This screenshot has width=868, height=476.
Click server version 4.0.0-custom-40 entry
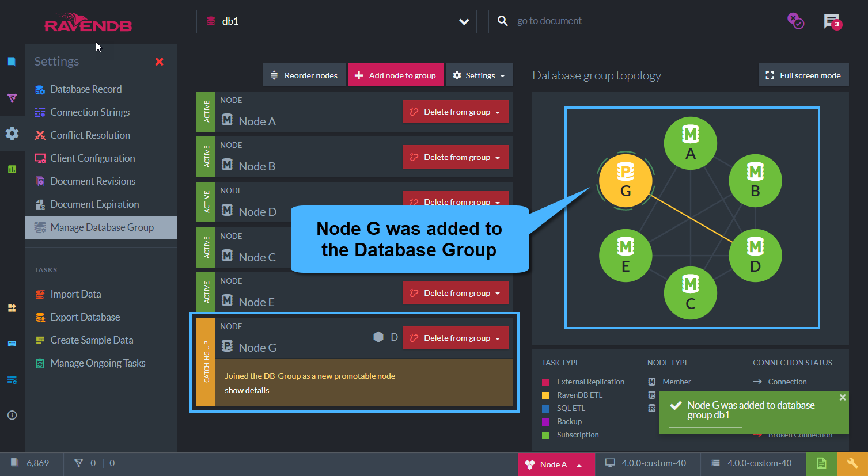pyautogui.click(x=753, y=463)
